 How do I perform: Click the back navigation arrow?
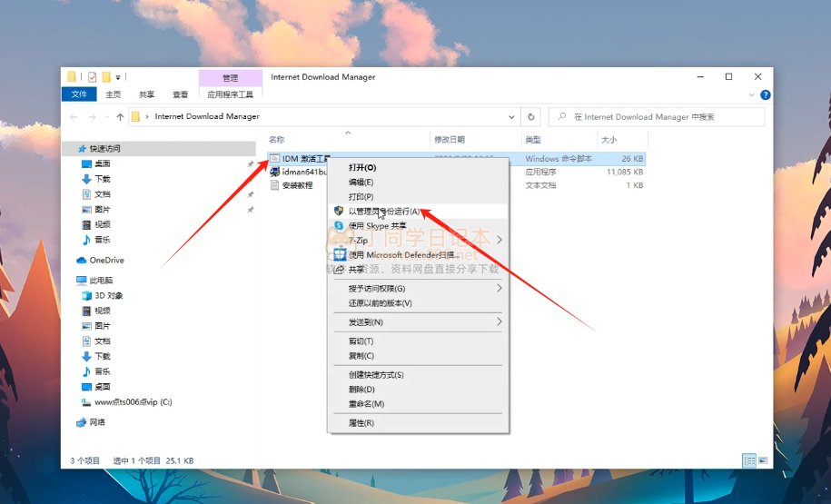tap(74, 117)
